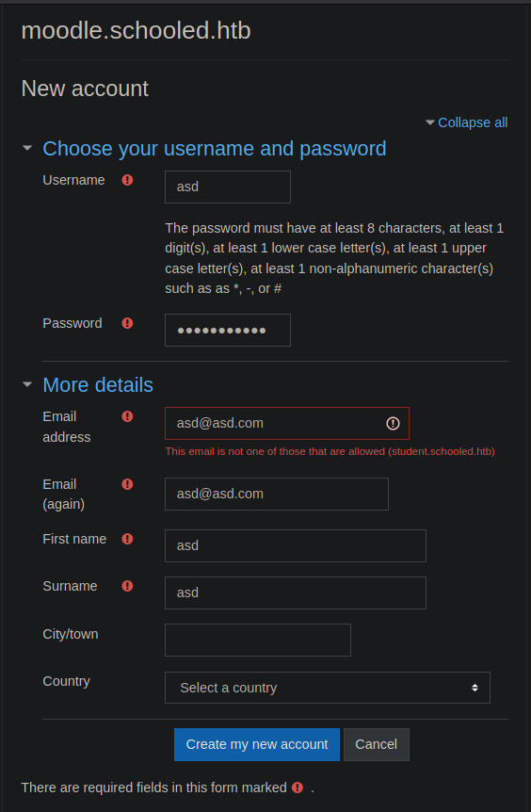Click the empty City/town field

pos(258,640)
